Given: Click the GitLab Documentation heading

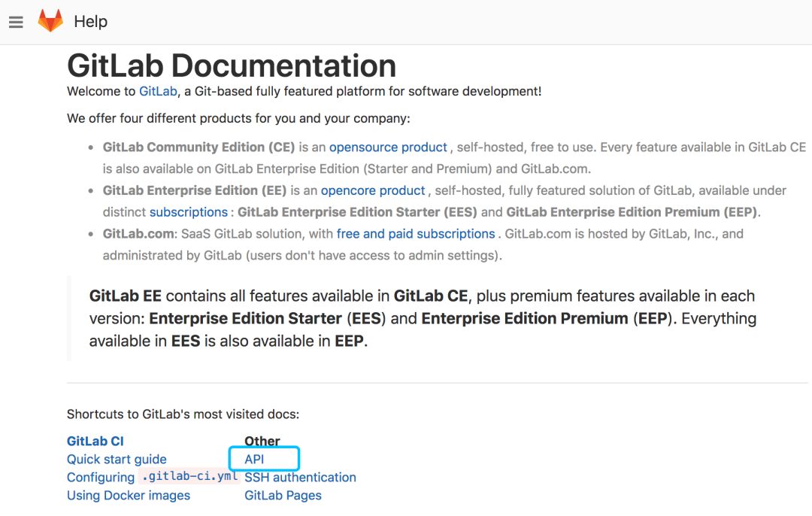Looking at the screenshot, I should (232, 65).
